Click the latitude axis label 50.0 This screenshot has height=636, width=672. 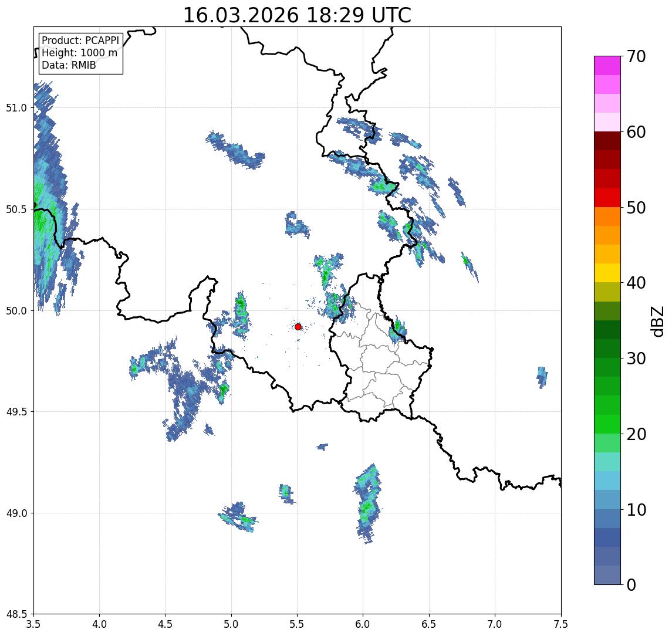pos(16,311)
